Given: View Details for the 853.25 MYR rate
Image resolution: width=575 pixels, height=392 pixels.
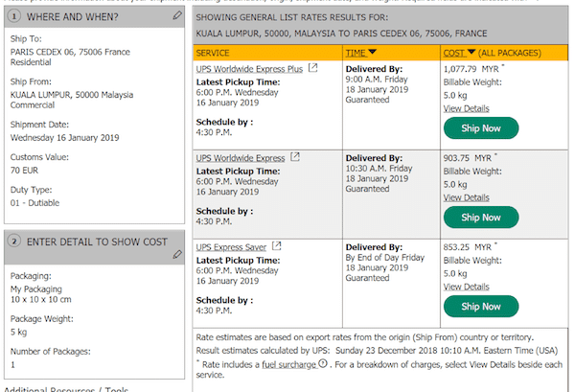Looking at the screenshot, I should point(466,287).
